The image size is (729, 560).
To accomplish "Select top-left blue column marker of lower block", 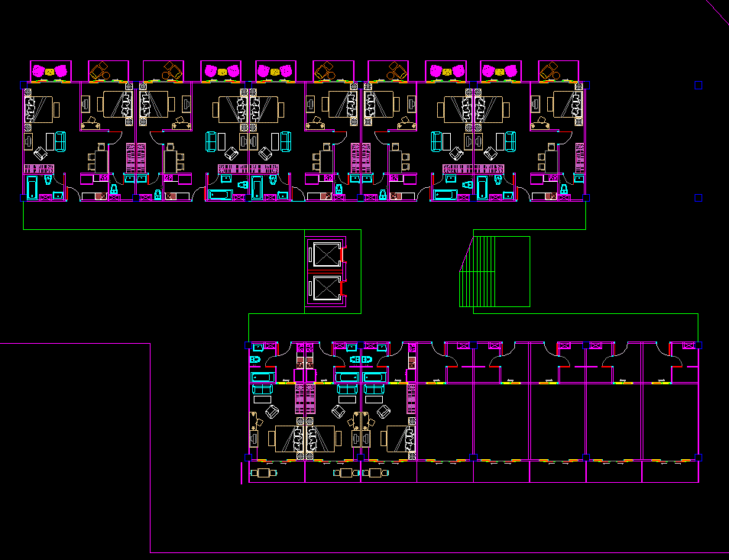I will [248, 346].
